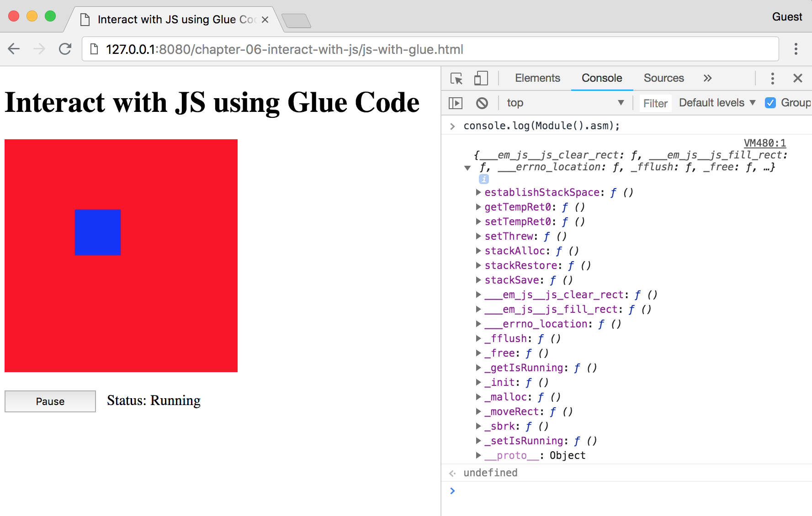Click the console Filter input field
This screenshot has height=516, width=812.
655,104
